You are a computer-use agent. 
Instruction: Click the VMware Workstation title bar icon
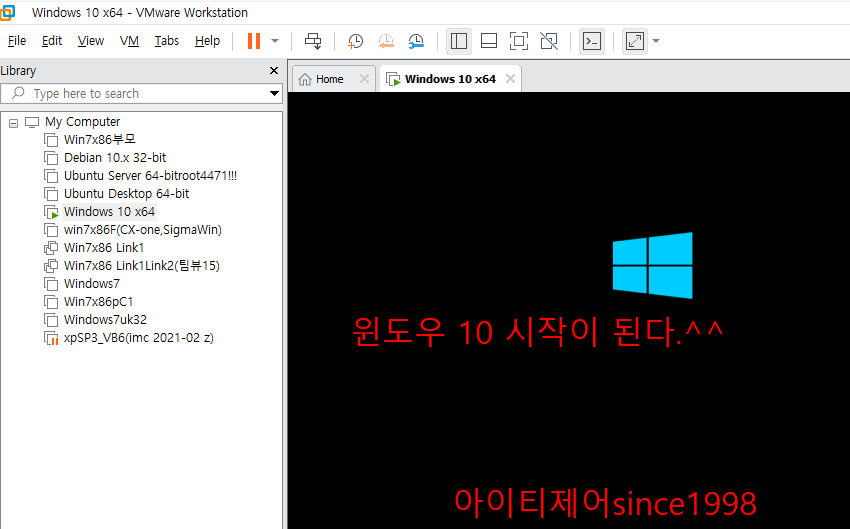coord(7,12)
